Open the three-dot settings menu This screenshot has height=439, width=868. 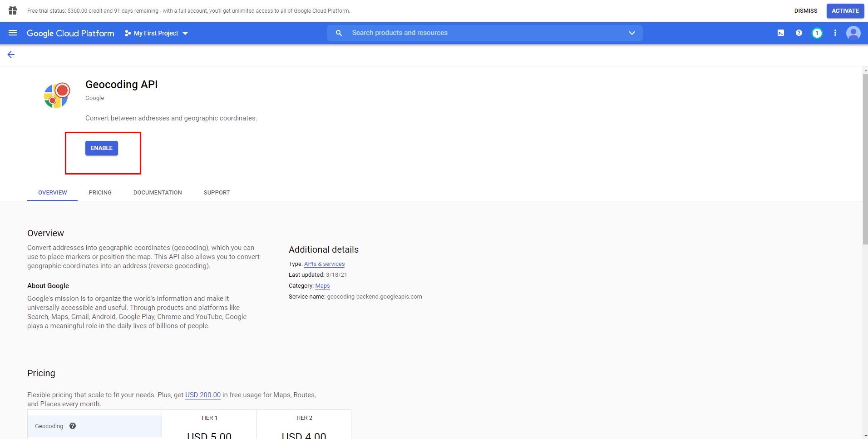835,33
